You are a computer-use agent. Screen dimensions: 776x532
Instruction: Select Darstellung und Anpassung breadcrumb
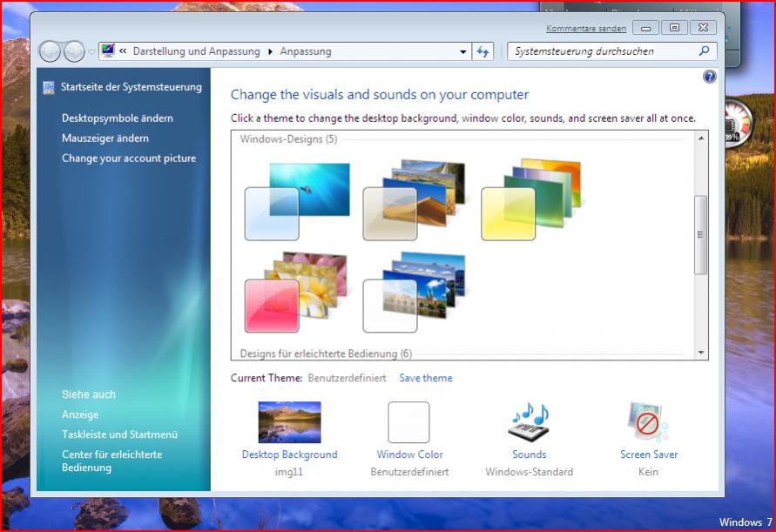point(197,51)
